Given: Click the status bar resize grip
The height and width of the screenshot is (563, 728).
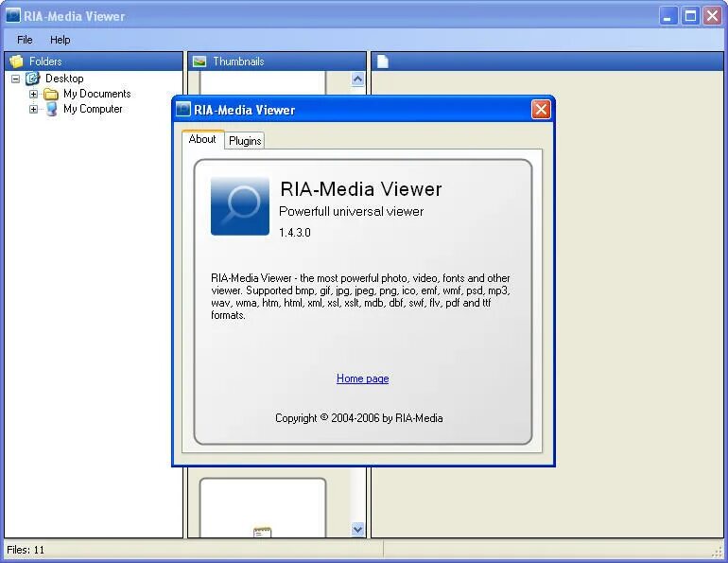Looking at the screenshot, I should tap(718, 551).
